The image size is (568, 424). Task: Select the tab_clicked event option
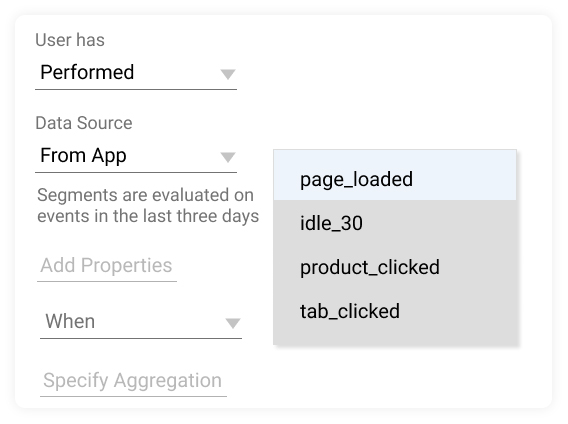pyautogui.click(x=395, y=311)
